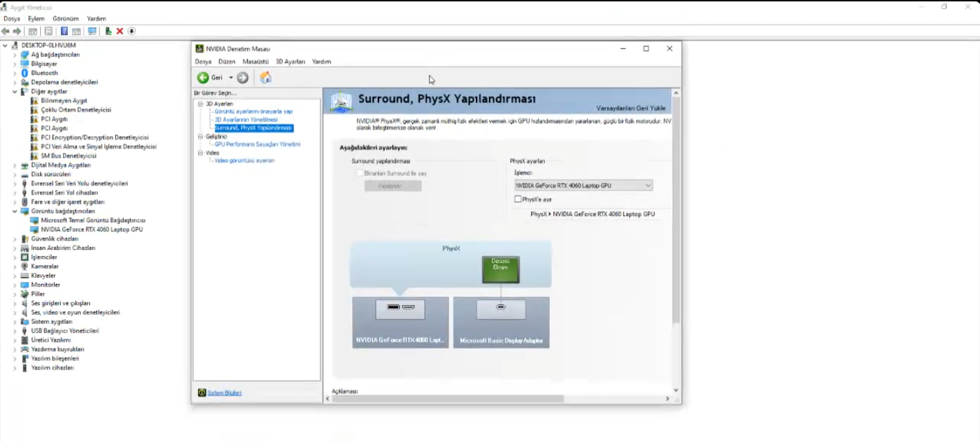Collapse the 3D Ayarları tree node
The width and height of the screenshot is (980, 442).
(x=200, y=104)
